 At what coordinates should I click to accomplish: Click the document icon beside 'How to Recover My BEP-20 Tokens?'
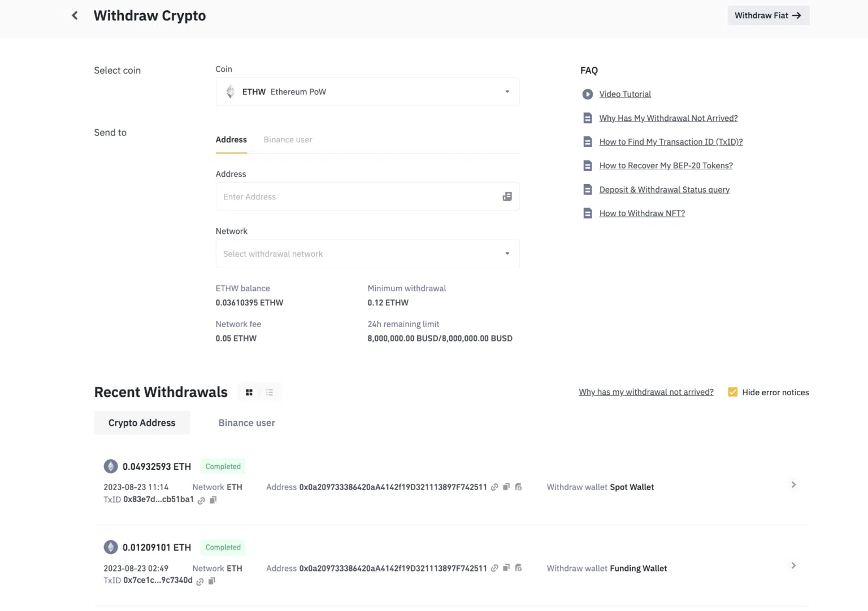(588, 165)
